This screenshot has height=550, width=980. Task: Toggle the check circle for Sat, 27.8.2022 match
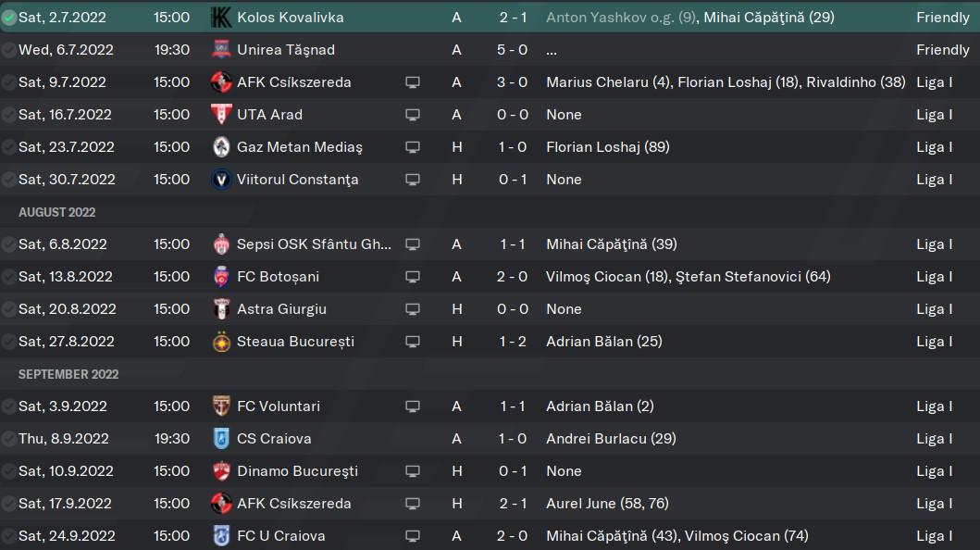(8, 342)
